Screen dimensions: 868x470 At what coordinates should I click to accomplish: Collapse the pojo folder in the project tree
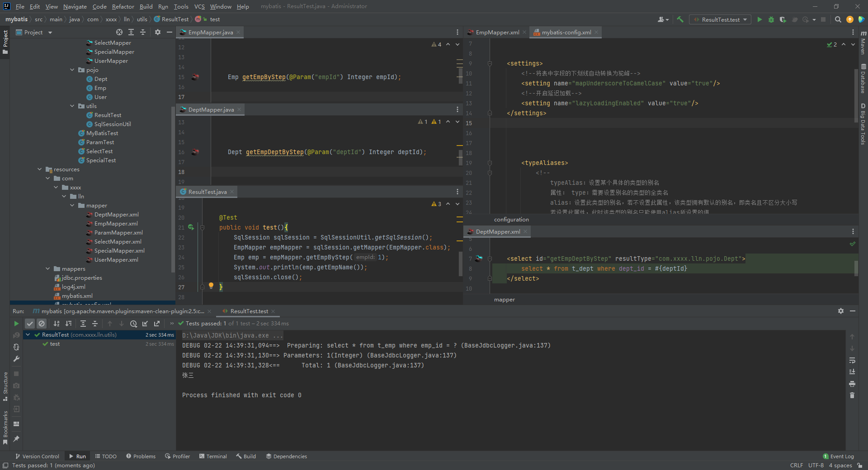(x=72, y=70)
